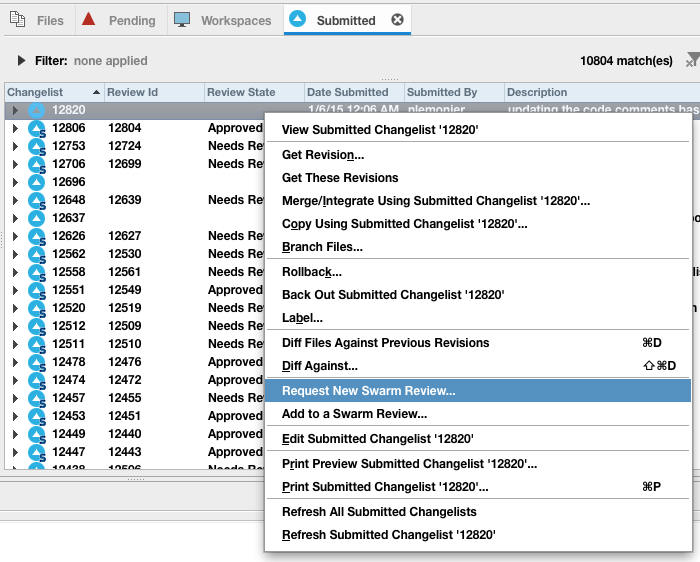This screenshot has width=700, height=562.
Task: Click changelist icon for 12626
Action: [x=37, y=236]
